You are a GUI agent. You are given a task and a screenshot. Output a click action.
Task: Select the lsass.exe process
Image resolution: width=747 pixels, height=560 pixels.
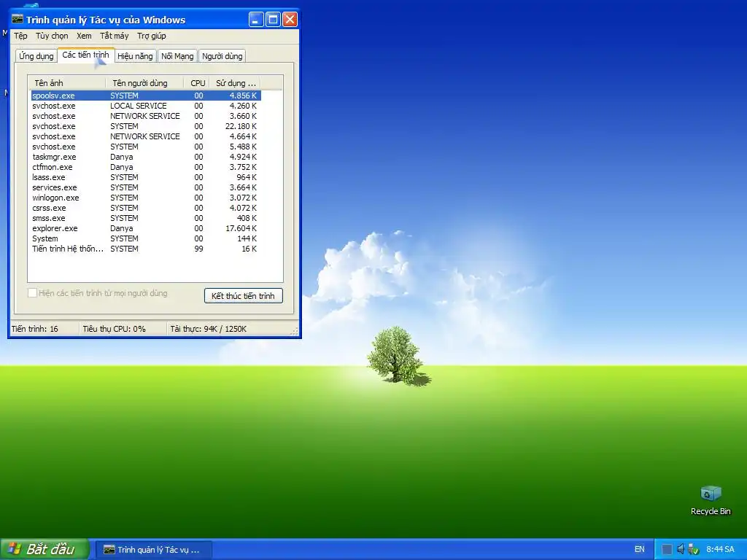145,177
